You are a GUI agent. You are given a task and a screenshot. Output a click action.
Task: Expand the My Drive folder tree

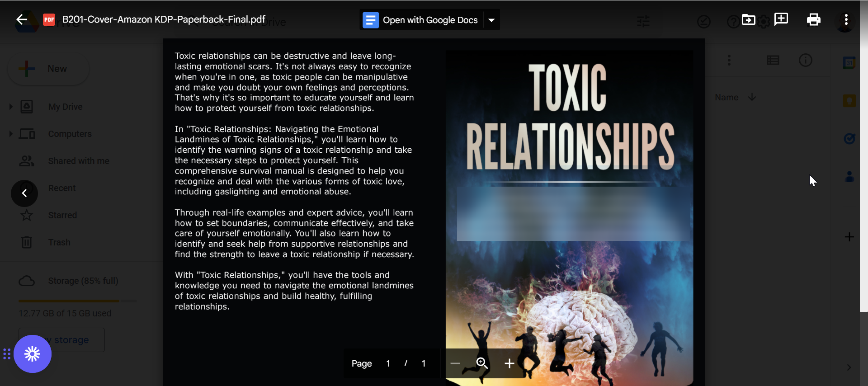(11, 107)
